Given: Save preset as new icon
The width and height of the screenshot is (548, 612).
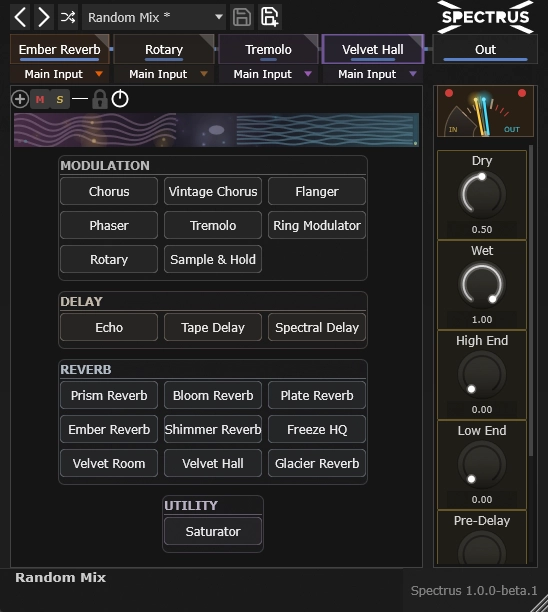Looking at the screenshot, I should (x=269, y=17).
